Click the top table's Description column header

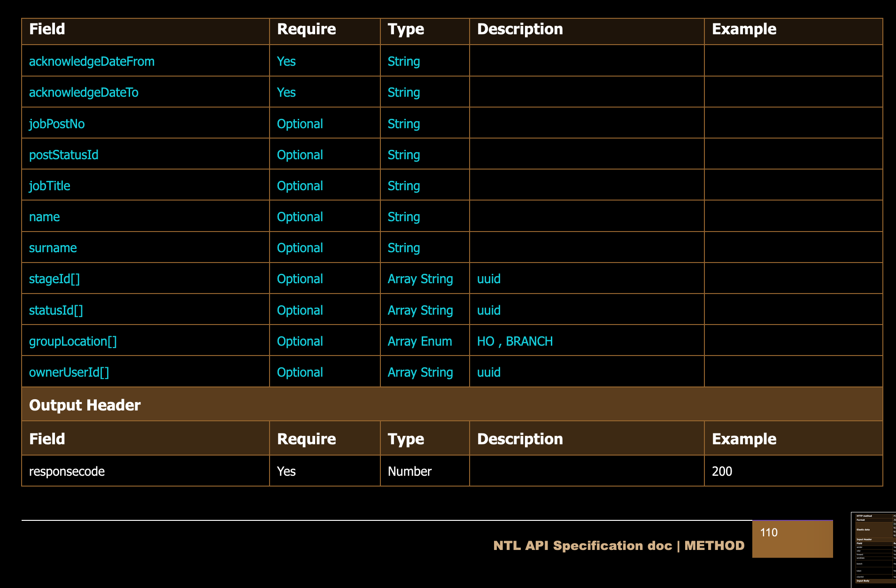tap(520, 29)
